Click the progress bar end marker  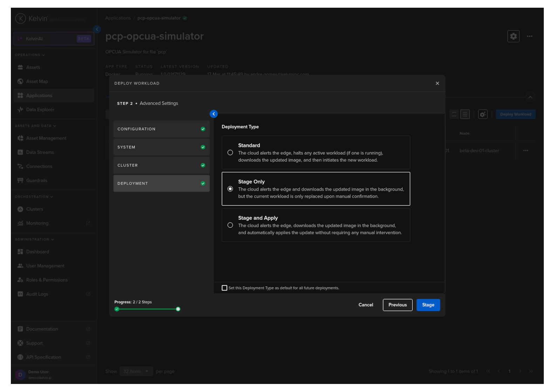178,309
